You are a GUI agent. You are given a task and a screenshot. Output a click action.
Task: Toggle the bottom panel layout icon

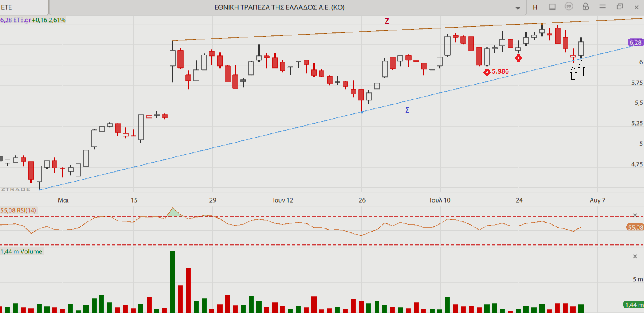552,7
